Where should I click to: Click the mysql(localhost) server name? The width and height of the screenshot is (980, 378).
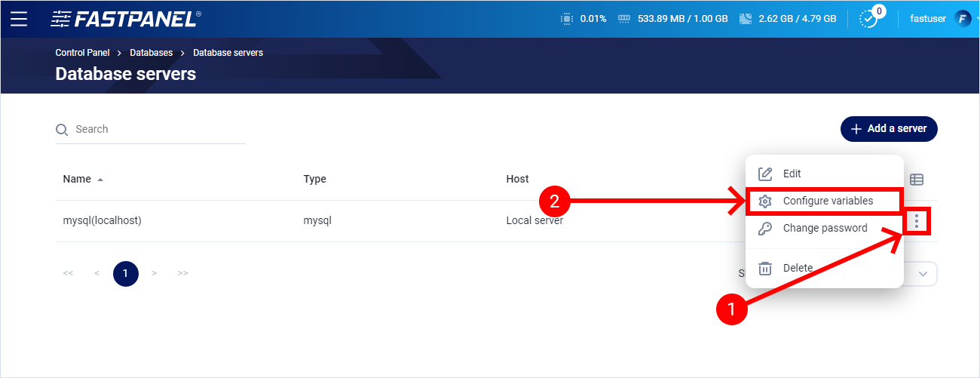pyautogui.click(x=103, y=221)
